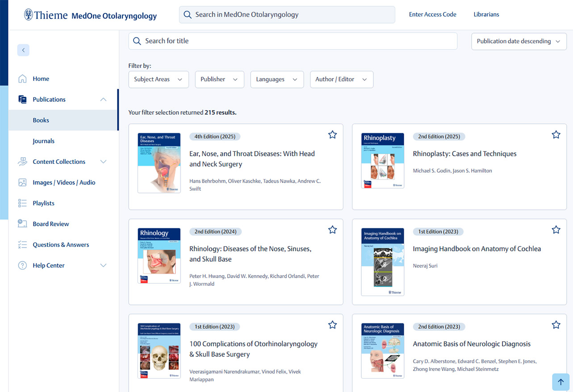Click the Thieme MedOne Otolaryngology logo
573x392 pixels.
coord(91,15)
